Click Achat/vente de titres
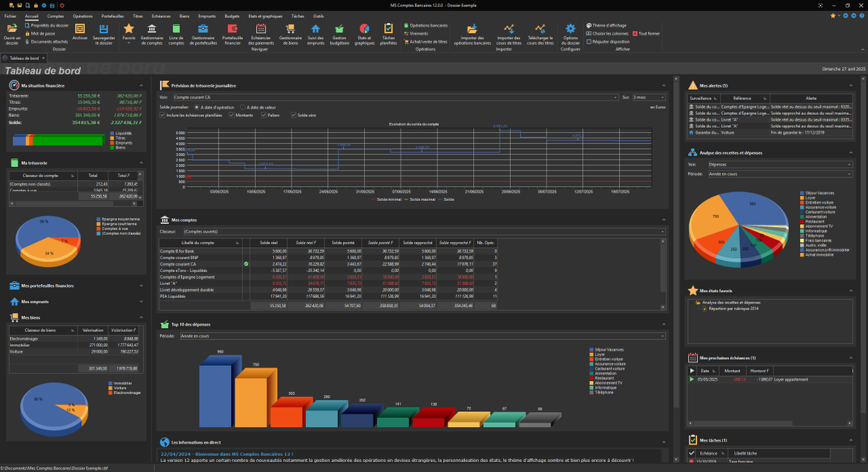 tap(425, 42)
